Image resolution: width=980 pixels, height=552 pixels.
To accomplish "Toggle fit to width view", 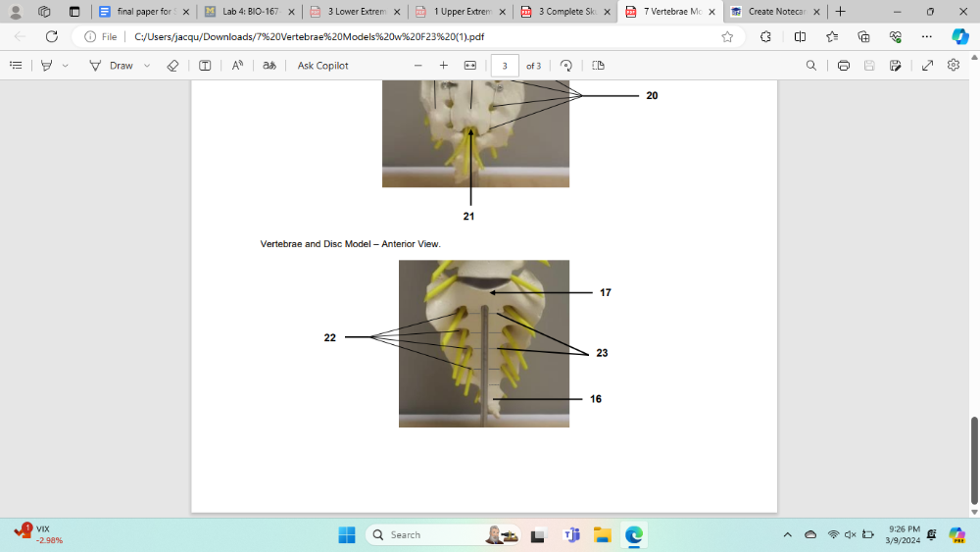I will click(469, 66).
